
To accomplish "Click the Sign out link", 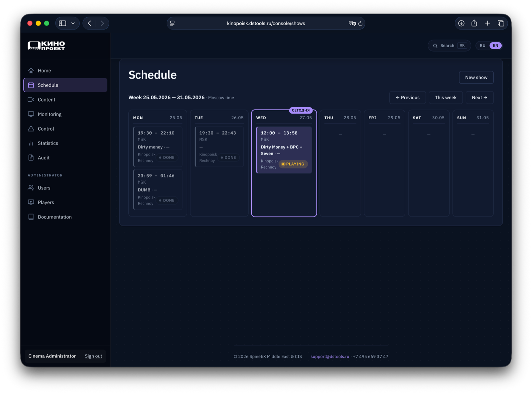I will (93, 356).
